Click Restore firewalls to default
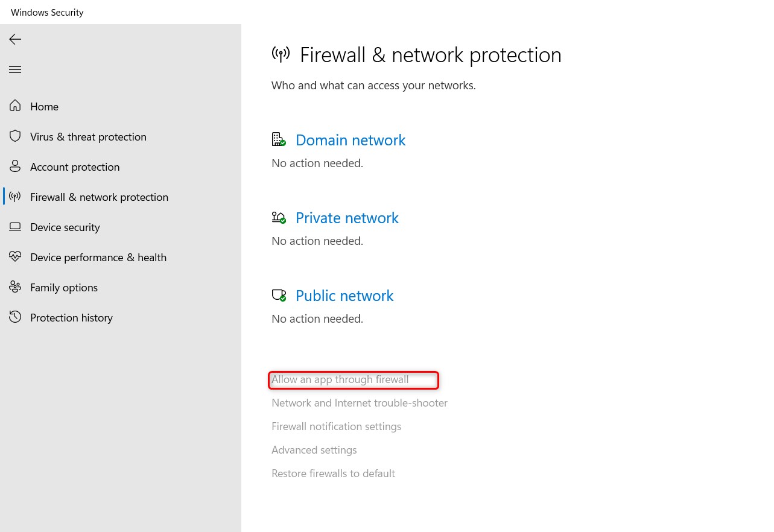This screenshot has width=774, height=532. pyautogui.click(x=333, y=473)
